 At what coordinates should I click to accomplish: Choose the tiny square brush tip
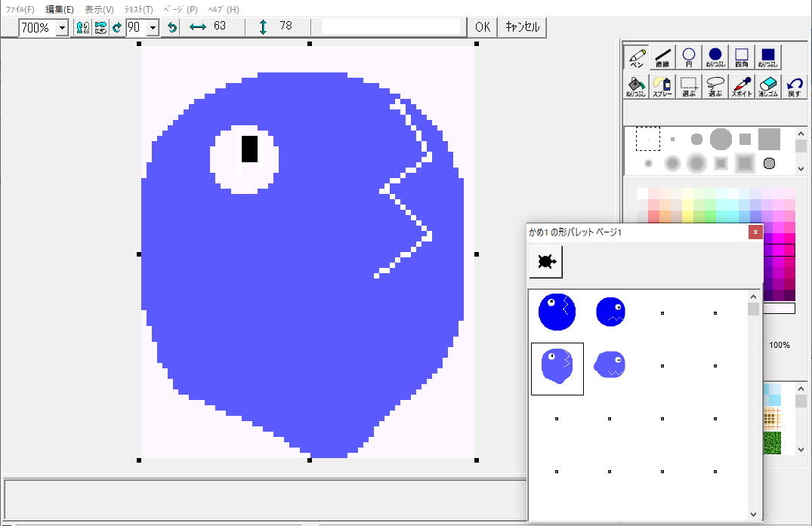click(673, 139)
